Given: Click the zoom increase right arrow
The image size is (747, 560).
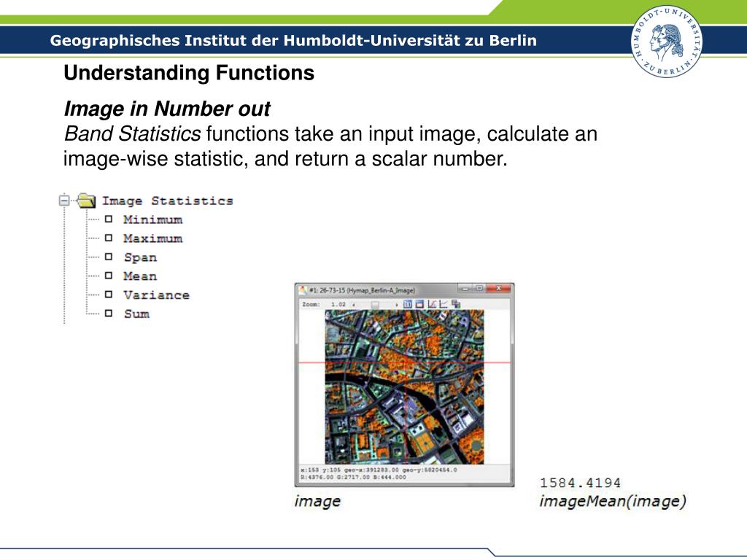Looking at the screenshot, I should click(x=396, y=304).
